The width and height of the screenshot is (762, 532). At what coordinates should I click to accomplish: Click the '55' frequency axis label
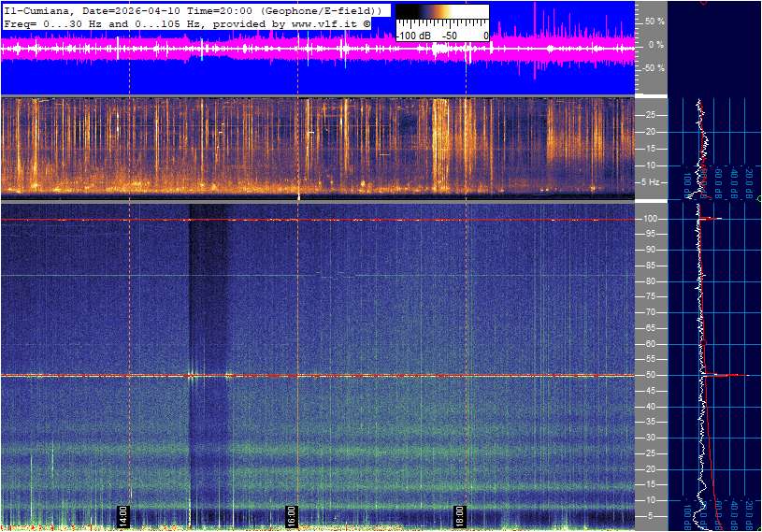tap(650, 360)
